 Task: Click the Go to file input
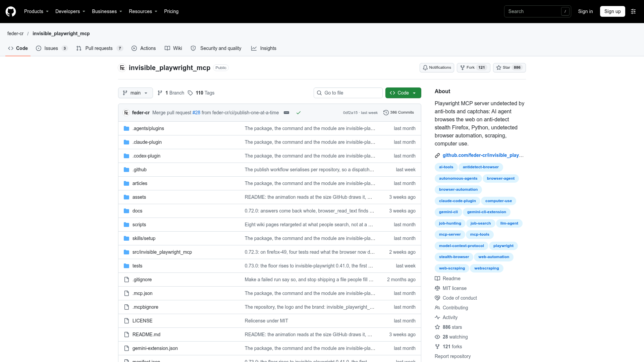click(x=348, y=93)
